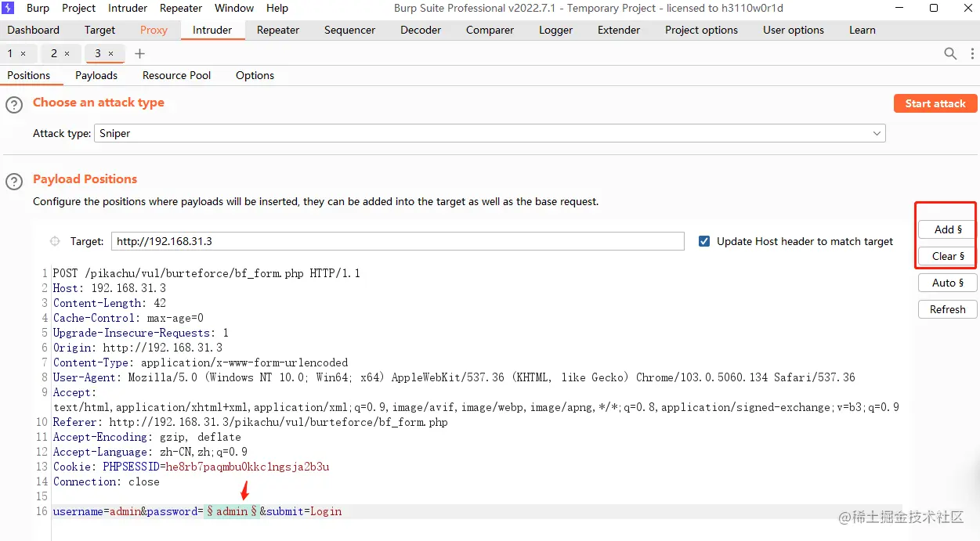Click the search magnifier icon

pos(950,53)
